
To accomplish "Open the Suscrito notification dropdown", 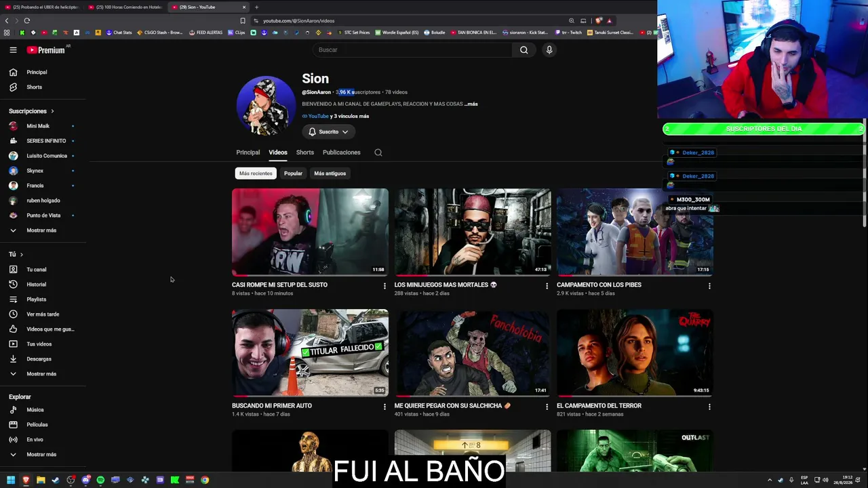I will 328,132.
